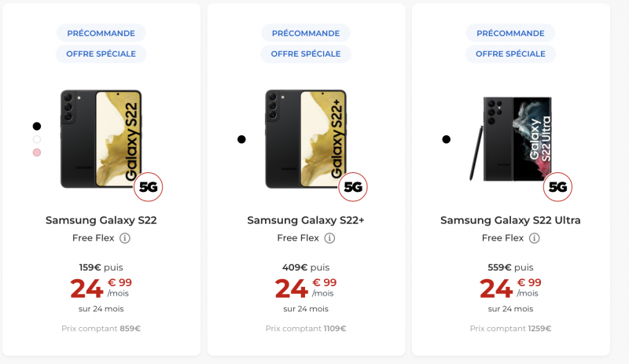Open the Samsung Galaxy S22+ product image
The width and height of the screenshot is (629, 364).
point(305,139)
